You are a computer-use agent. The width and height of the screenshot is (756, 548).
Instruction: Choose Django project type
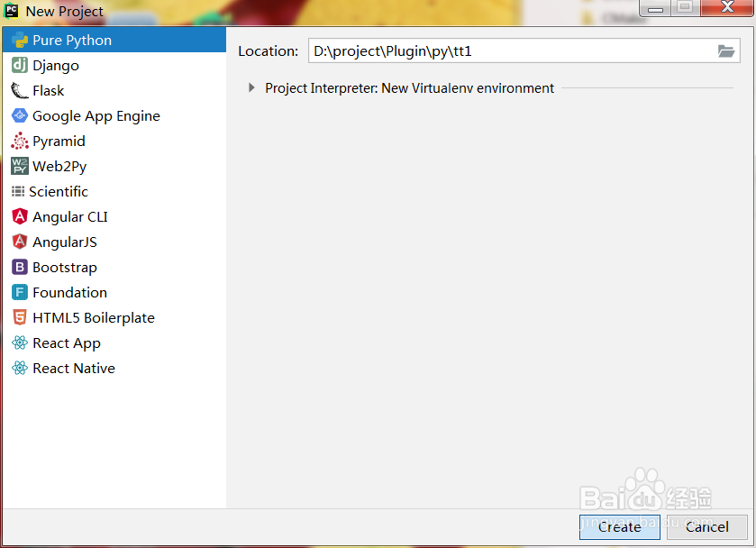(114, 65)
